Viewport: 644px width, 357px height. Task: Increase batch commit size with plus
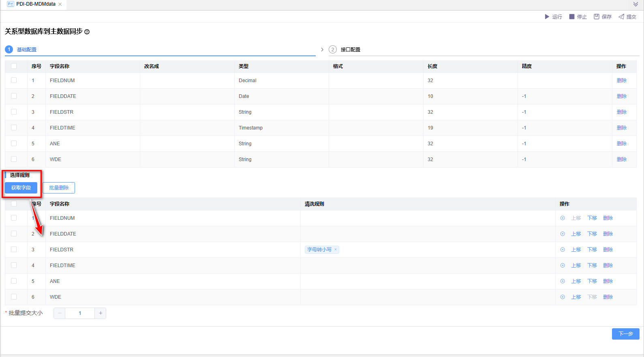(x=101, y=313)
